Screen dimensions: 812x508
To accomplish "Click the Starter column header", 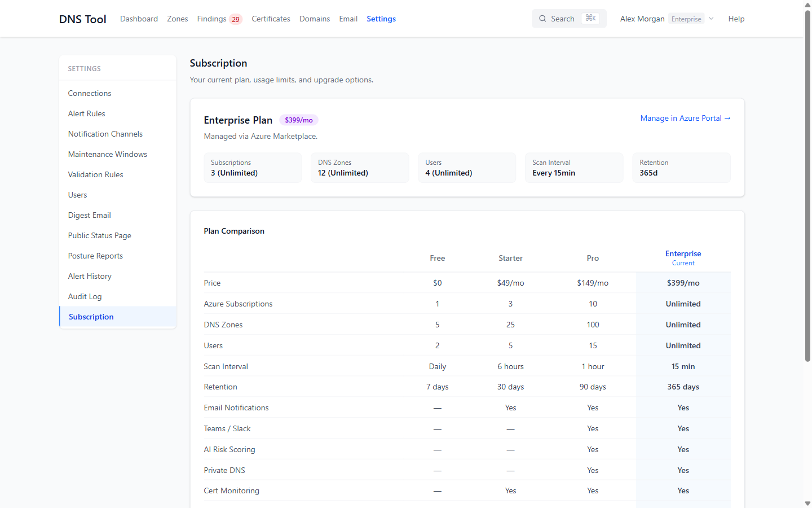I will coord(510,258).
